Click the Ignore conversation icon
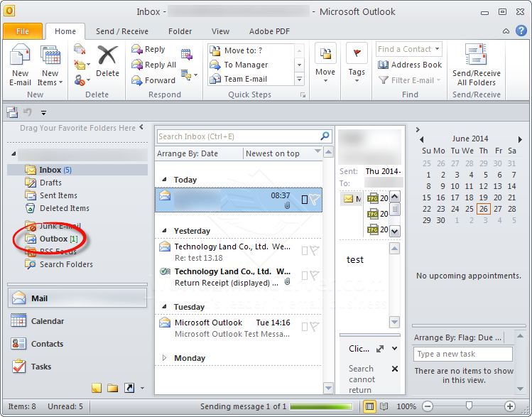Viewport: 532px width, 417px height. pyautogui.click(x=80, y=49)
